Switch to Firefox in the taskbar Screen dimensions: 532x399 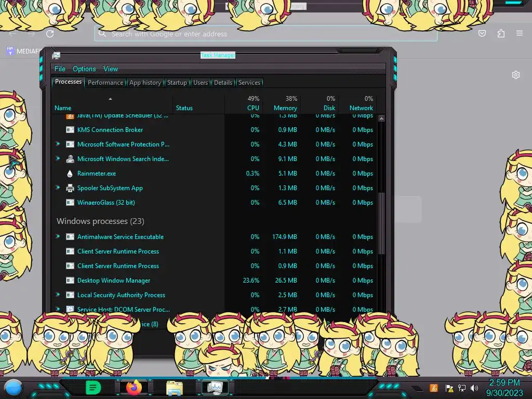coord(134,388)
